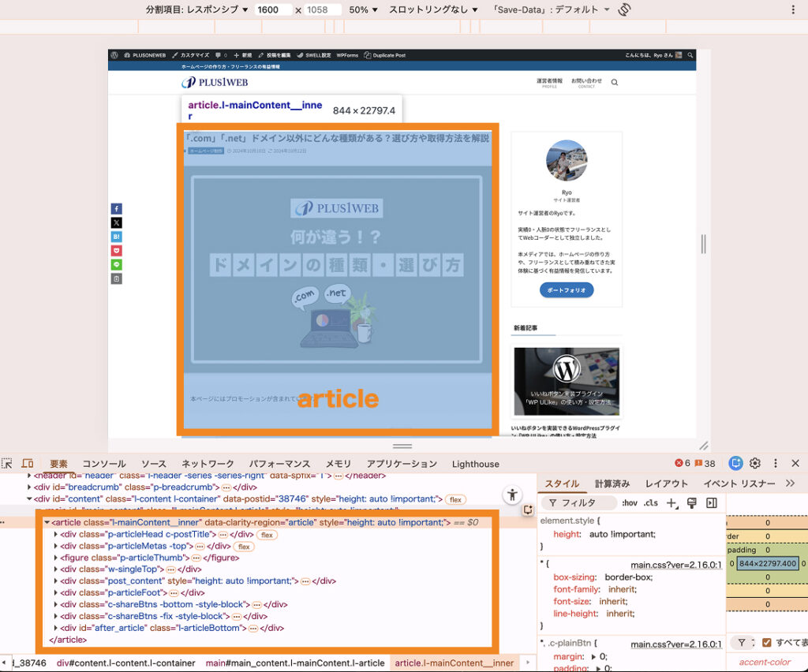Click the viewport width field showing 1600

click(x=272, y=9)
